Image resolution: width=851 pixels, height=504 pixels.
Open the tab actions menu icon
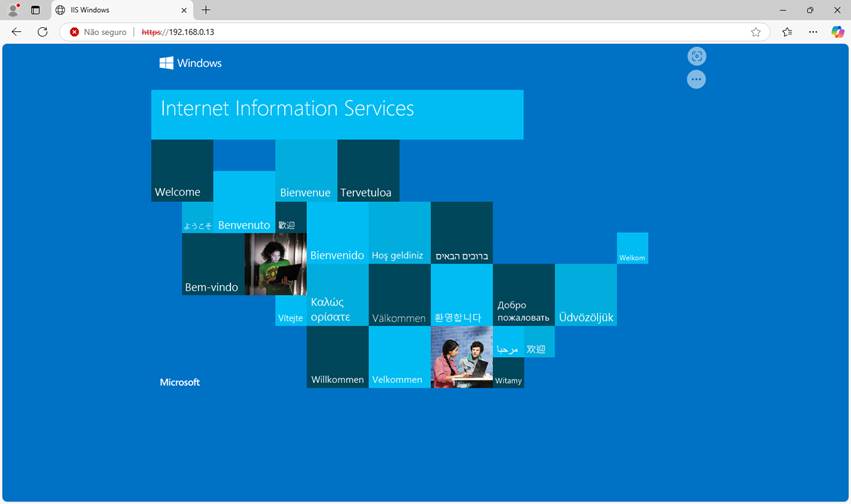(36, 10)
